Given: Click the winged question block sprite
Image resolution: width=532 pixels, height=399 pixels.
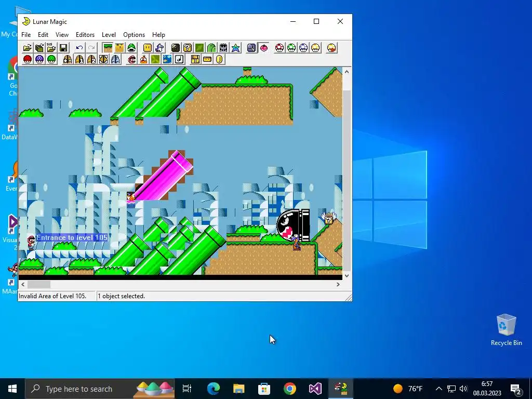Looking at the screenshot, I should 328,218.
